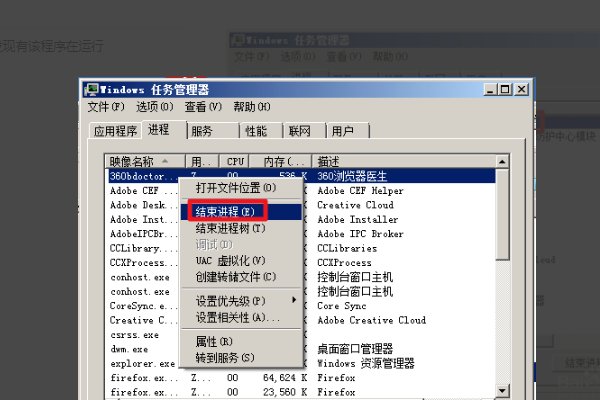
Task: Select the AdobeIPCBr.. process name
Action: 143,234
